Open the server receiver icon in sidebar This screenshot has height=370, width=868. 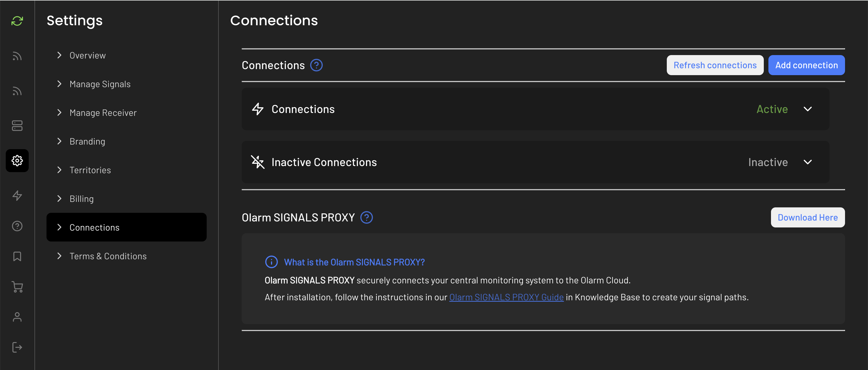[x=17, y=126]
